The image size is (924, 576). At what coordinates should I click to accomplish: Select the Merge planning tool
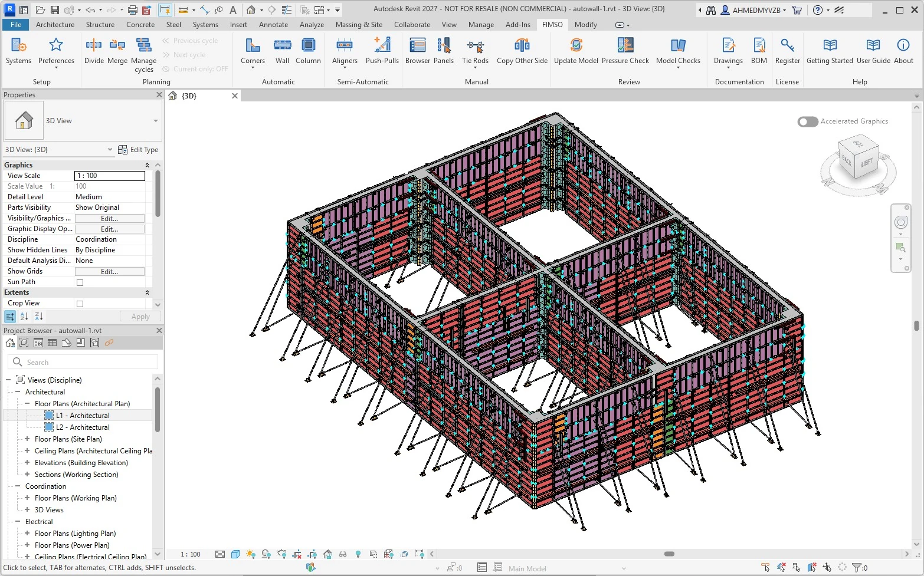117,51
